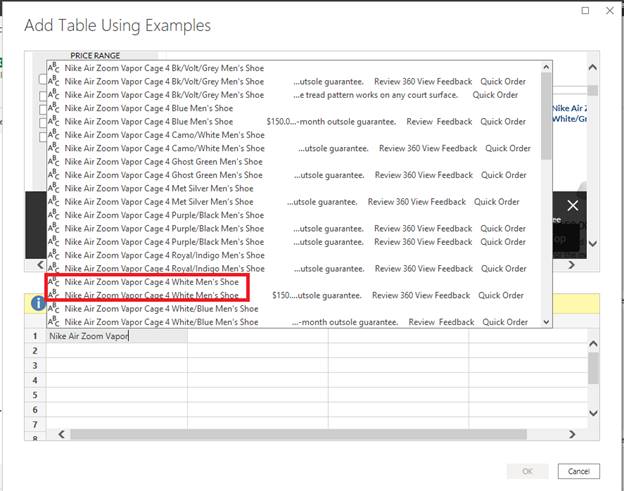
Task: Select row header number 5 in grid
Action: [35, 395]
